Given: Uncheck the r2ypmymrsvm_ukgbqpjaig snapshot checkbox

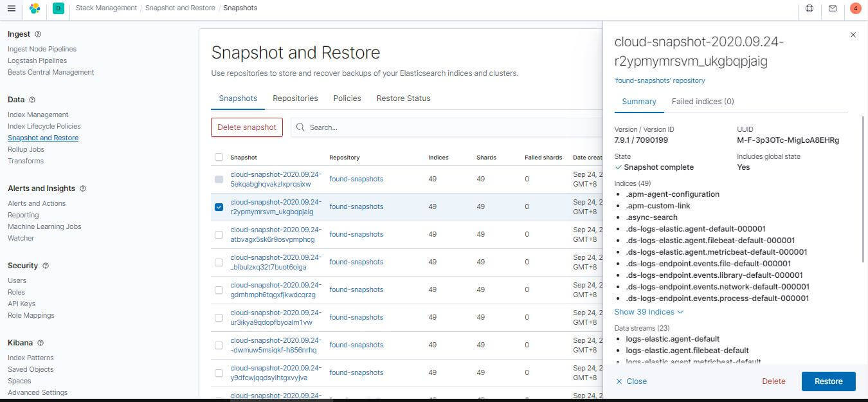Looking at the screenshot, I should click(x=219, y=207).
